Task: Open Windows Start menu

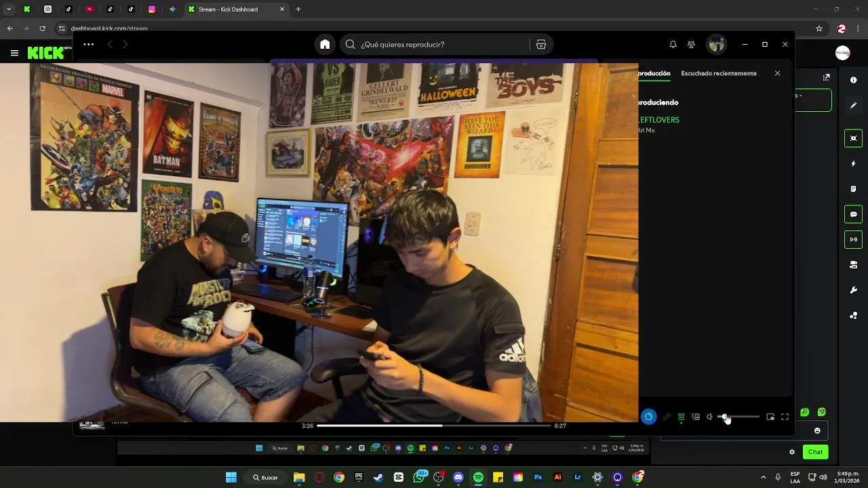Action: 231,477
